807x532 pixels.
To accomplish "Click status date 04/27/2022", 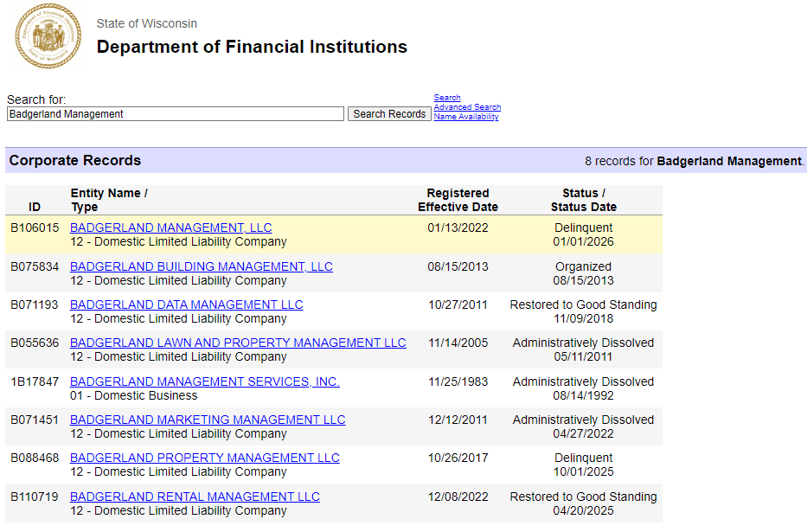I will [583, 434].
